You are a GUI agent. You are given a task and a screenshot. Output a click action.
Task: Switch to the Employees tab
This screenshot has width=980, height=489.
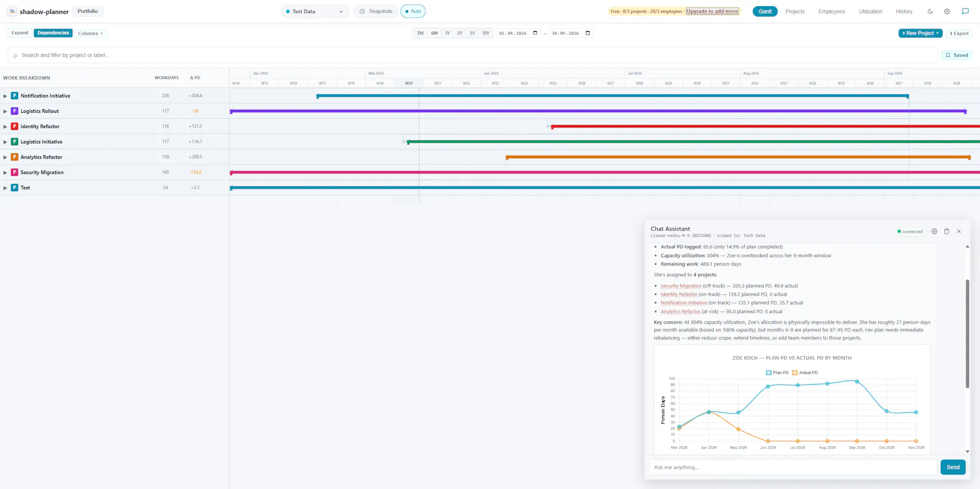pyautogui.click(x=832, y=11)
